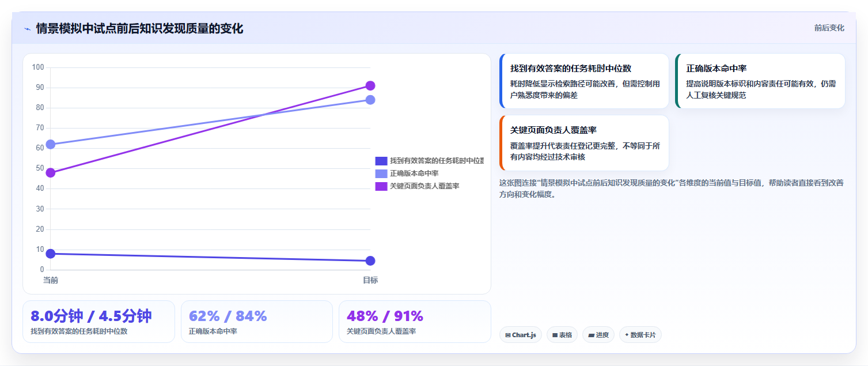Viewport: 868px width, 366px height.
Task: Click the icon inside Chart.js chip
Action: tap(507, 335)
